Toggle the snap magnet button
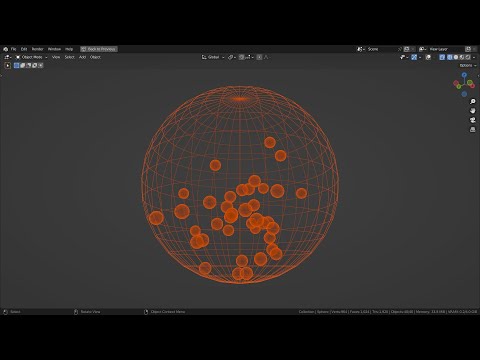480x360 pixels. (242, 57)
